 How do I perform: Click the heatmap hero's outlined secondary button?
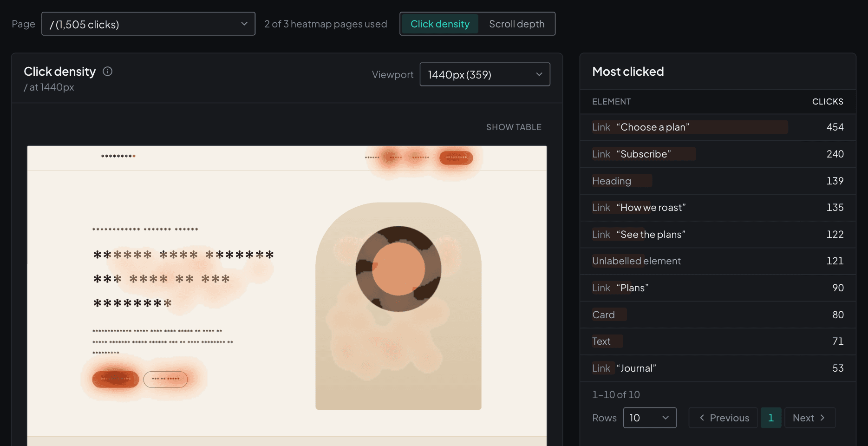165,379
